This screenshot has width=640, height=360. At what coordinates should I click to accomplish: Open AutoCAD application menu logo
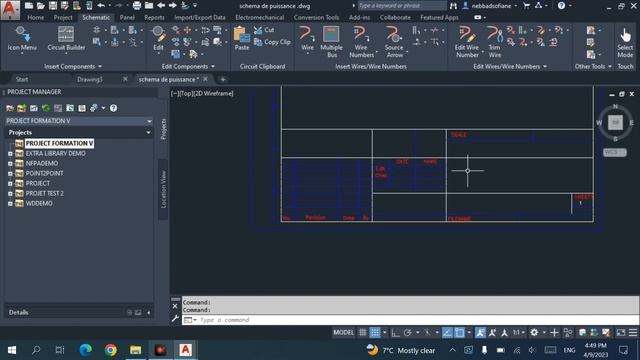pyautogui.click(x=10, y=10)
